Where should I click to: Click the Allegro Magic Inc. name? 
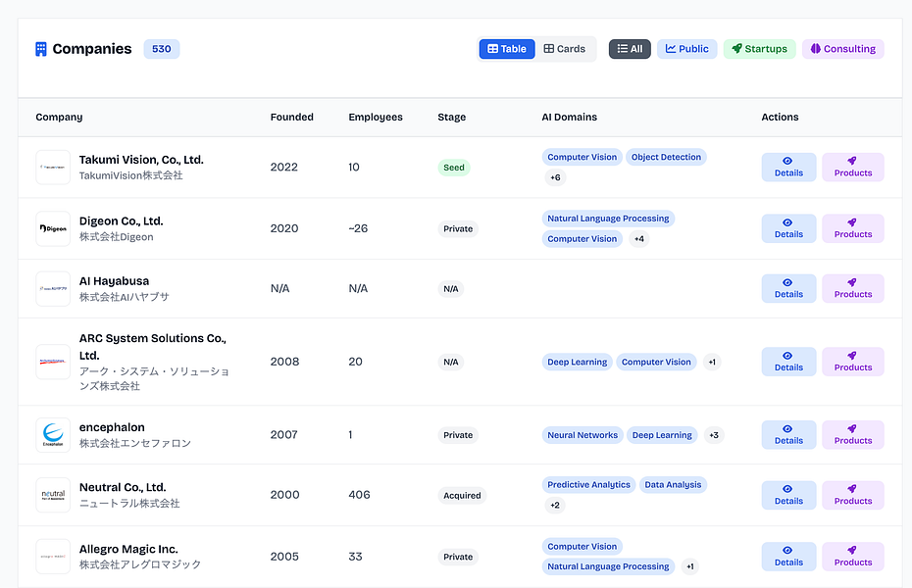click(128, 549)
